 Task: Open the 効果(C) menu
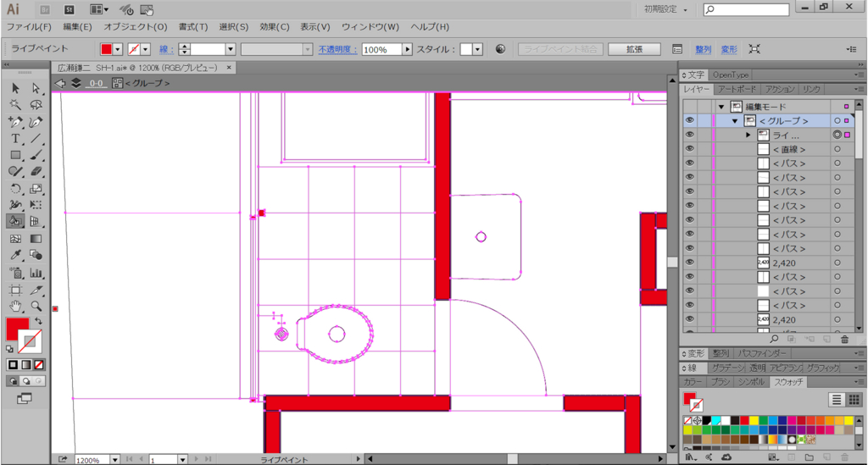pyautogui.click(x=274, y=26)
